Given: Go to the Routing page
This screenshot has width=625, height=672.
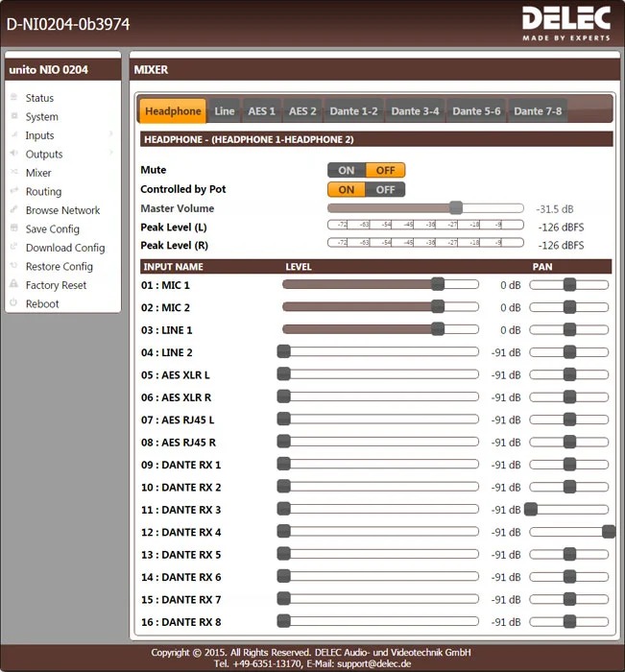Looking at the screenshot, I should 43,192.
